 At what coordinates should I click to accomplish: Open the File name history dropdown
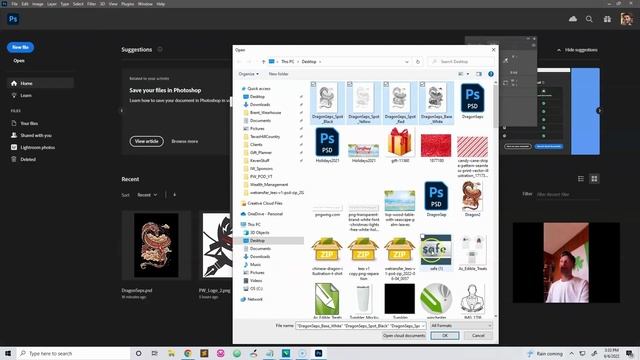(x=423, y=326)
